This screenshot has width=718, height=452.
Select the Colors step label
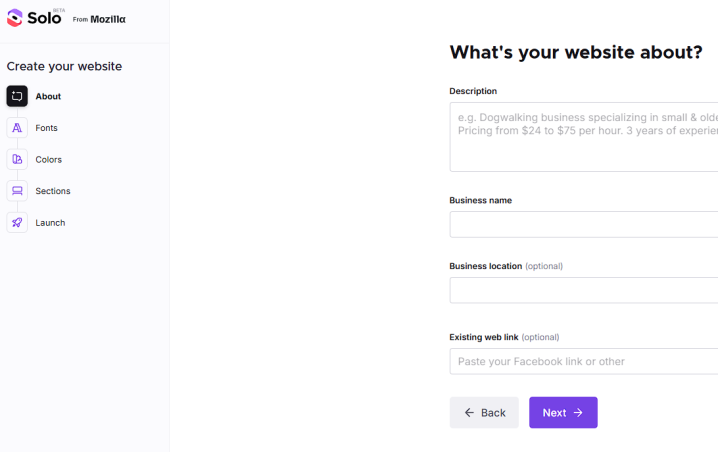pos(49,160)
